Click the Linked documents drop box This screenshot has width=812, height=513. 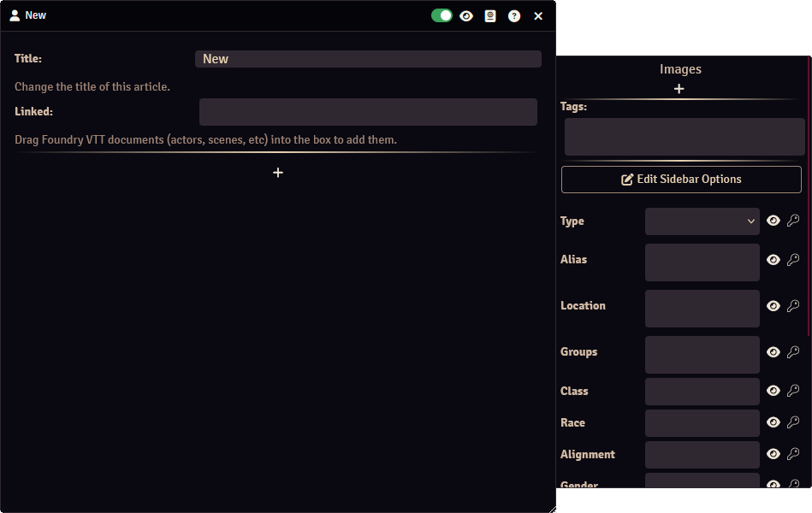368,112
